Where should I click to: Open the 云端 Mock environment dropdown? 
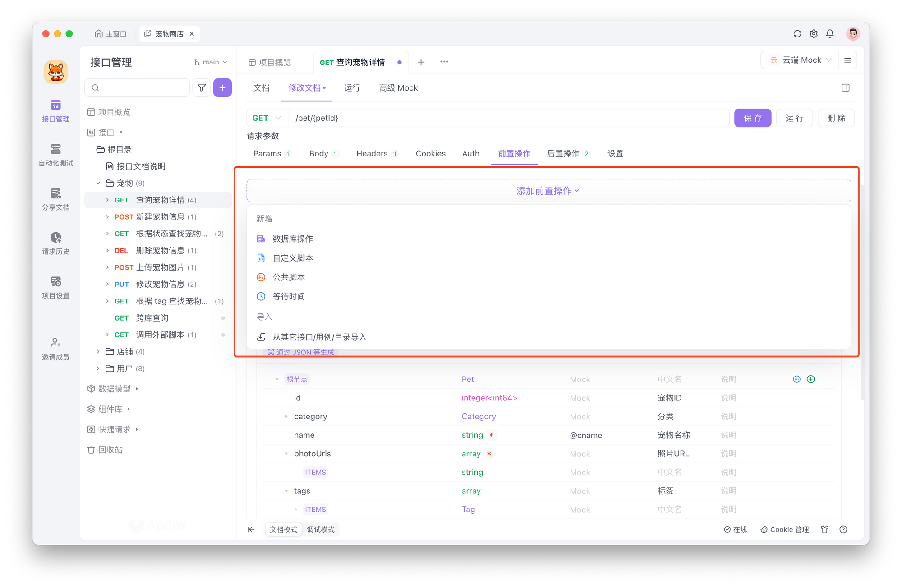coord(800,60)
